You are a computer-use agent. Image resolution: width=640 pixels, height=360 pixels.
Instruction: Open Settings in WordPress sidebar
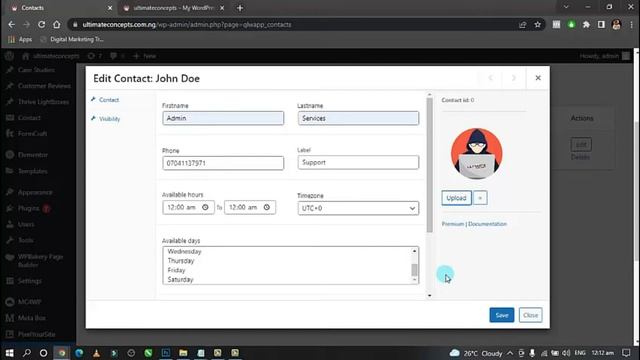pyautogui.click(x=29, y=281)
